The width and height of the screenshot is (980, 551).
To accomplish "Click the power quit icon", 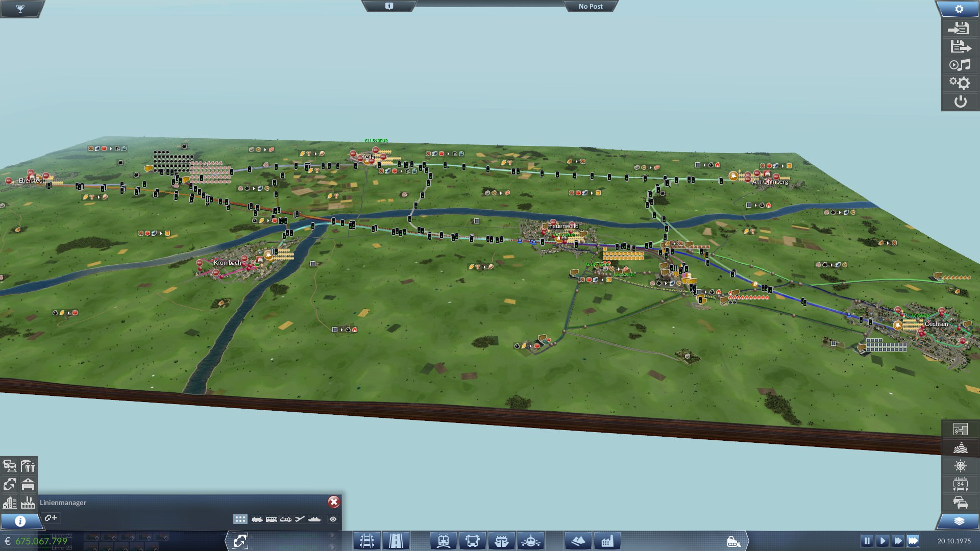I will click(x=960, y=102).
